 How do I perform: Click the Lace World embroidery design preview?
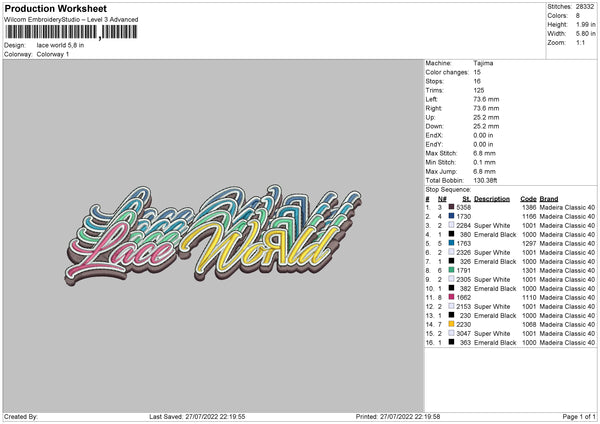[213, 234]
